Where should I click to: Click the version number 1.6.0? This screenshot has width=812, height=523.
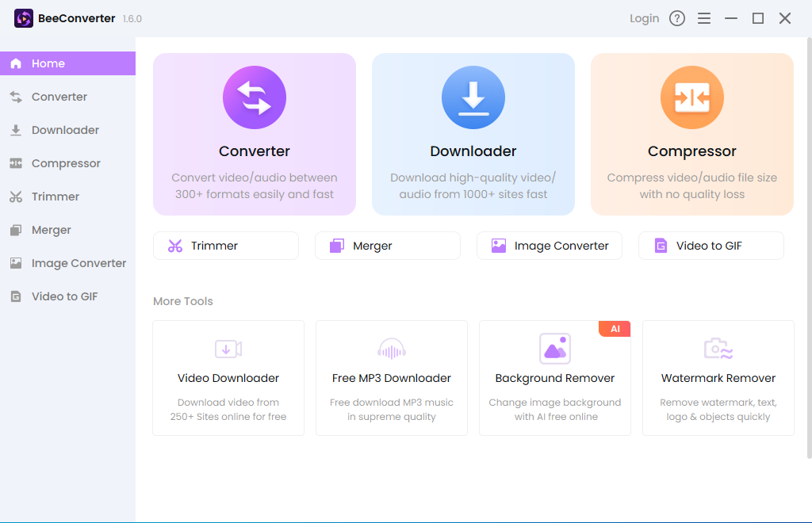pos(132,19)
